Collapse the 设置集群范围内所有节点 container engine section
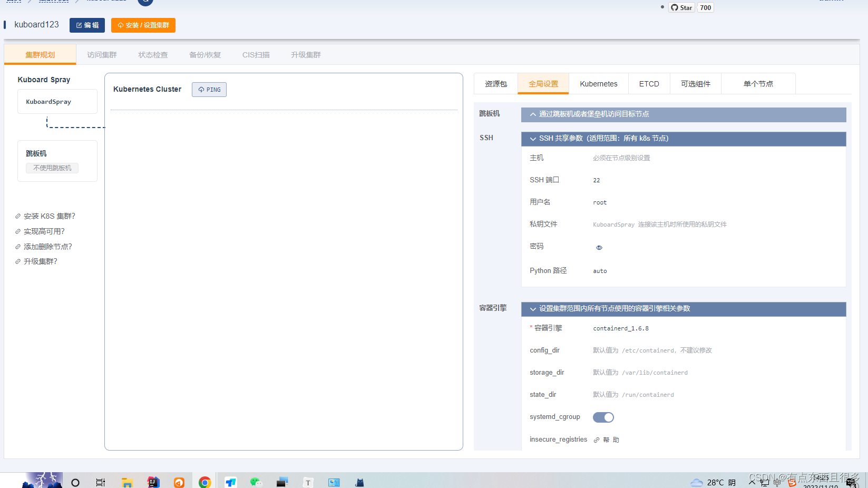The width and height of the screenshot is (868, 488). pos(684,309)
